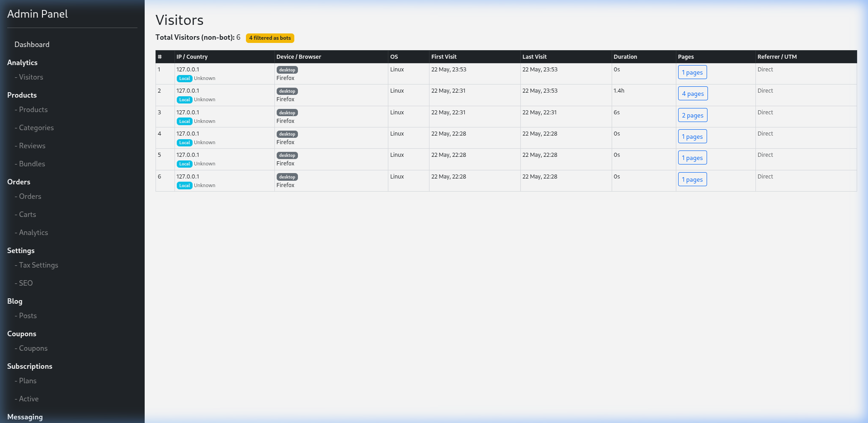Click the Coupons section heading

click(x=22, y=334)
